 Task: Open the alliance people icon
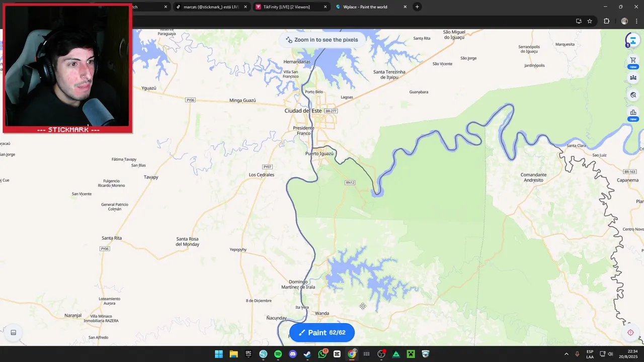click(633, 78)
